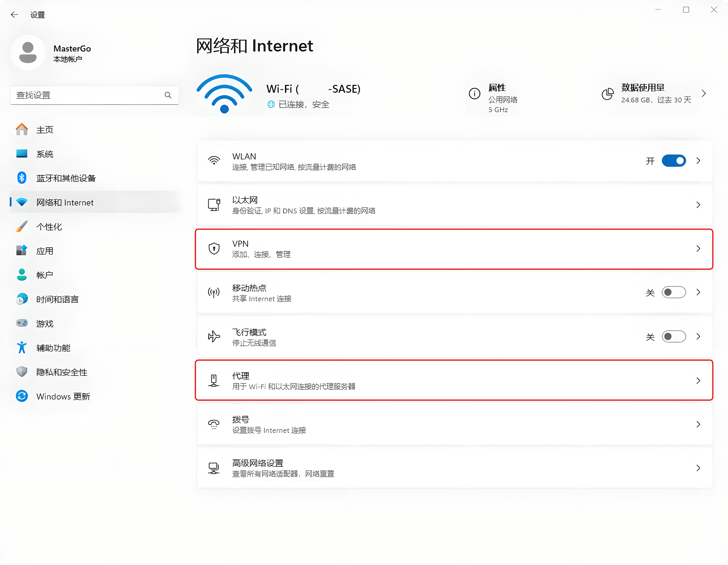The image size is (728, 565).
Task: Click the search magnifier icon
Action: point(168,95)
